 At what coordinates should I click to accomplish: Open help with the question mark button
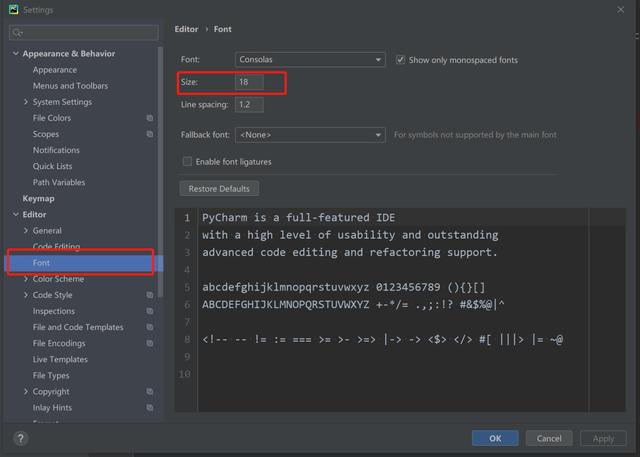pyautogui.click(x=21, y=438)
